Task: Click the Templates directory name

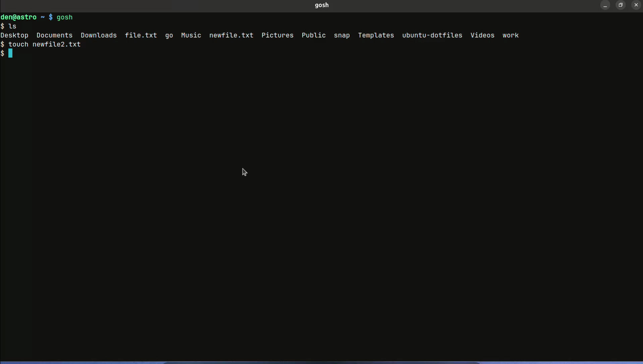Action: (x=376, y=35)
